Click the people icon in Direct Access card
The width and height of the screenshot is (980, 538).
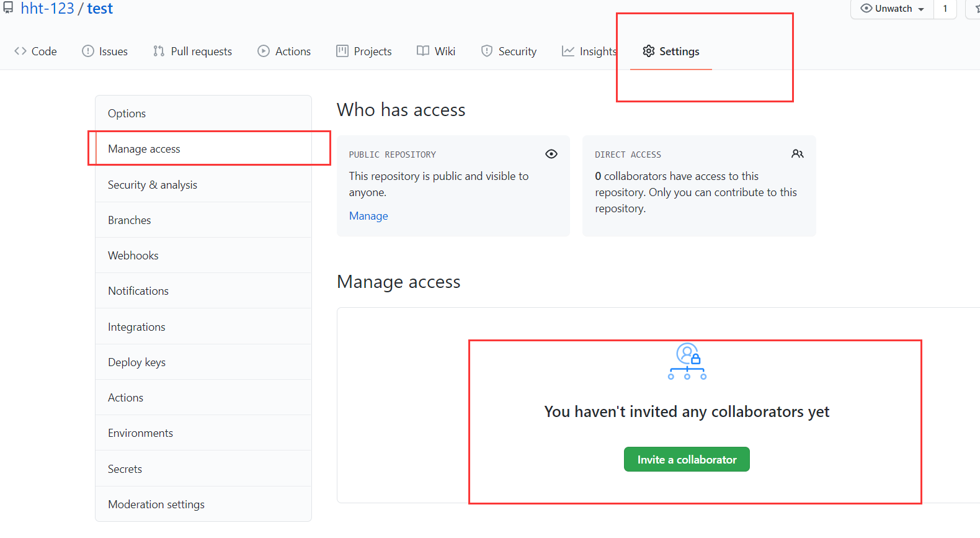click(798, 154)
